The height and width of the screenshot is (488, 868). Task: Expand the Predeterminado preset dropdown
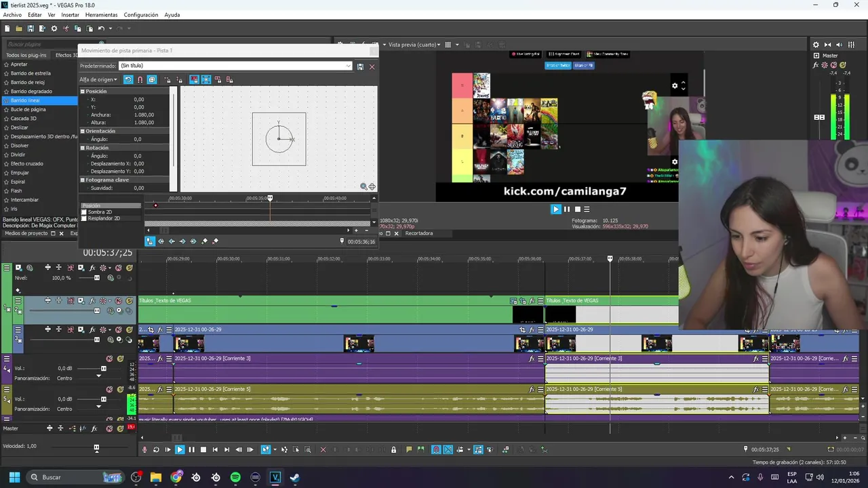[x=349, y=66]
